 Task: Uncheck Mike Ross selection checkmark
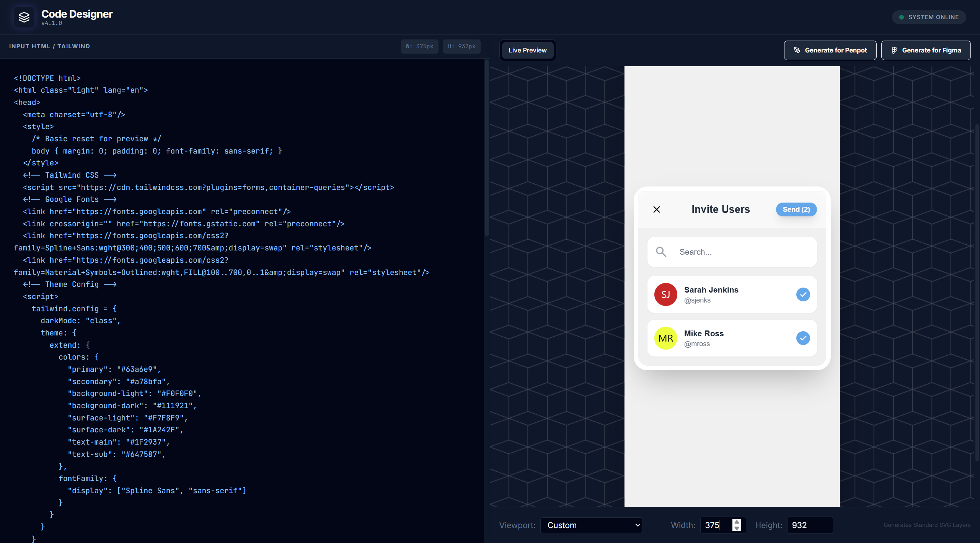point(803,338)
